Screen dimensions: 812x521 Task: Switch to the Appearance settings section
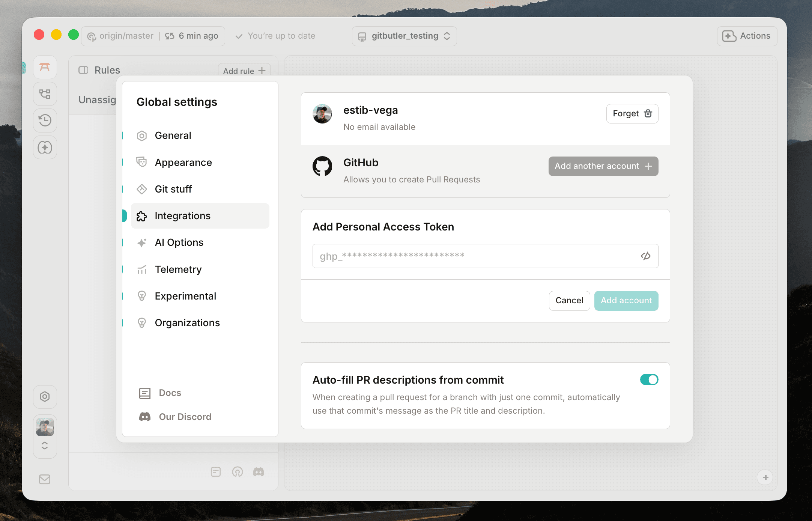(x=183, y=162)
